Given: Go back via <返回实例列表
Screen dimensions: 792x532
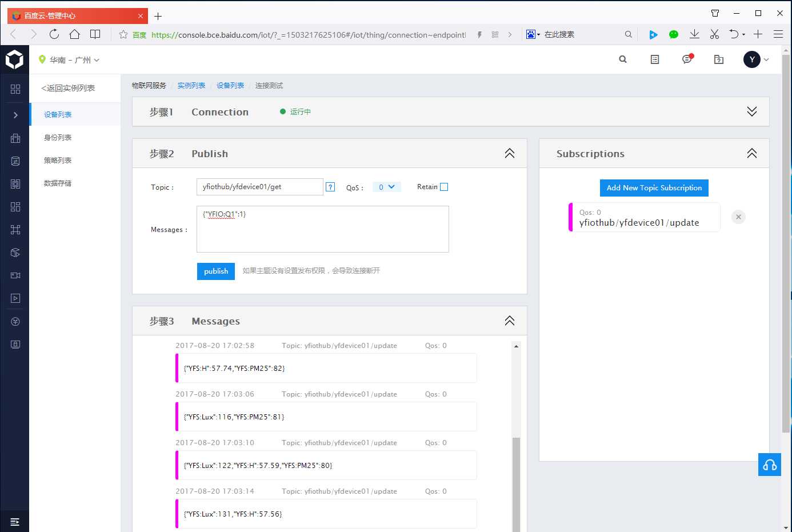Looking at the screenshot, I should (68, 88).
